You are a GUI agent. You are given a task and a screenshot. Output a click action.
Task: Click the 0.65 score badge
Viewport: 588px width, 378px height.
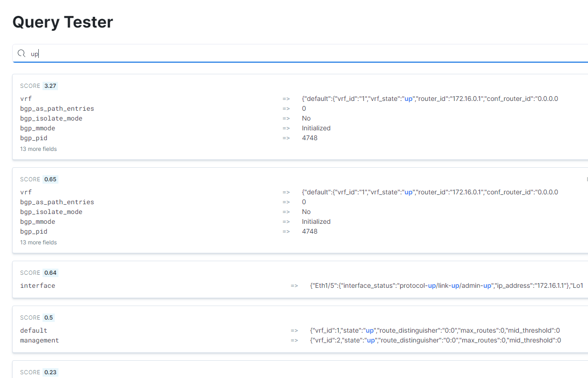point(50,179)
